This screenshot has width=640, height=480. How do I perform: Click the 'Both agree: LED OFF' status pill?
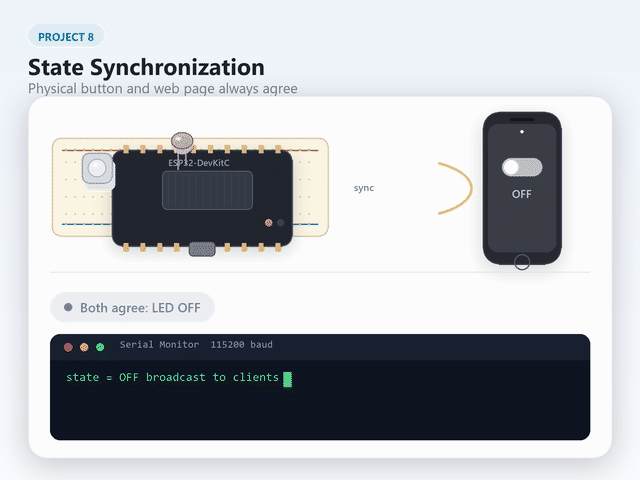[x=132, y=307]
